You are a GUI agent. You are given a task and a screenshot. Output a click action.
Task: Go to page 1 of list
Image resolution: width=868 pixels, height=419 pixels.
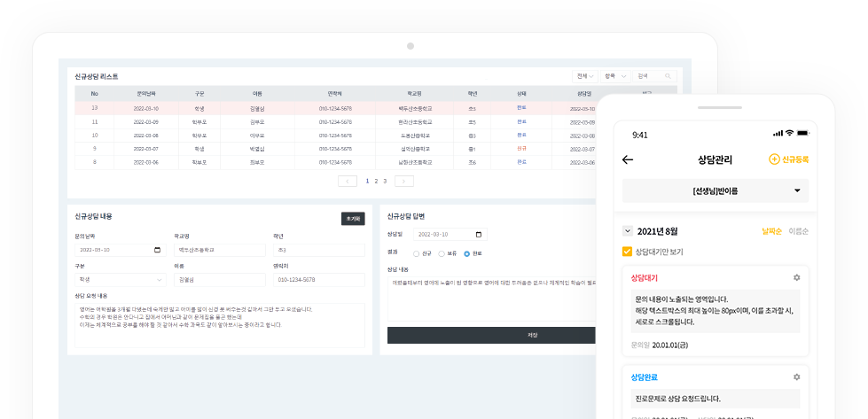[367, 181]
